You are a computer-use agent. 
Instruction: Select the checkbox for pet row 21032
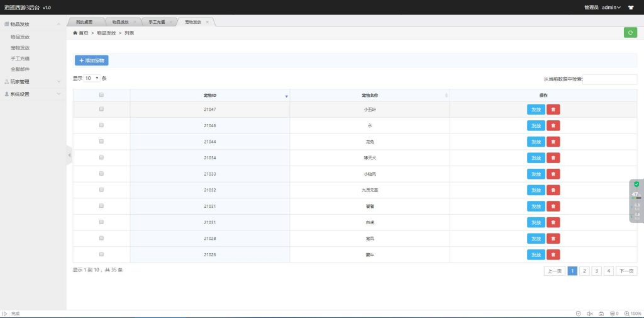click(101, 190)
